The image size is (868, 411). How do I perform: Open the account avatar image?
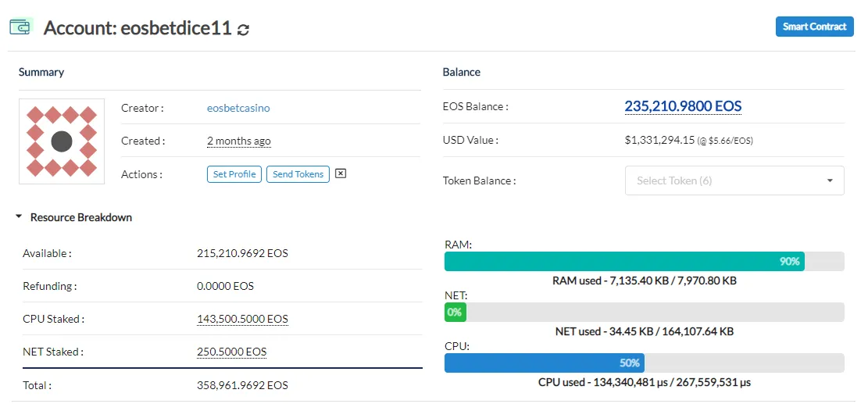(x=62, y=141)
